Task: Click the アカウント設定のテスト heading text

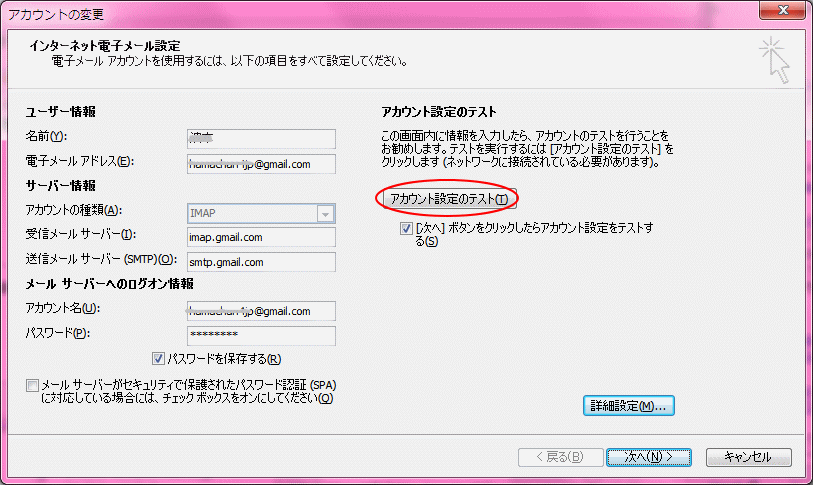Action: point(439,112)
